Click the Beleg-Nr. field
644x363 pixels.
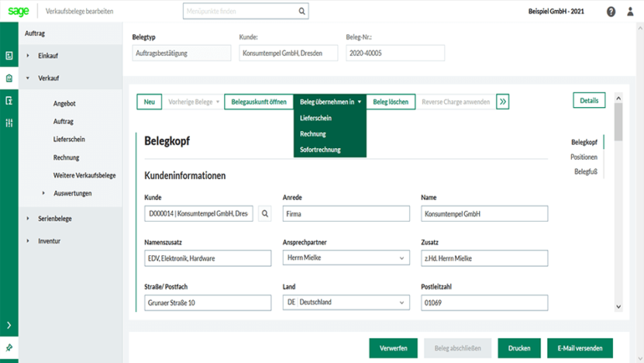tap(395, 53)
